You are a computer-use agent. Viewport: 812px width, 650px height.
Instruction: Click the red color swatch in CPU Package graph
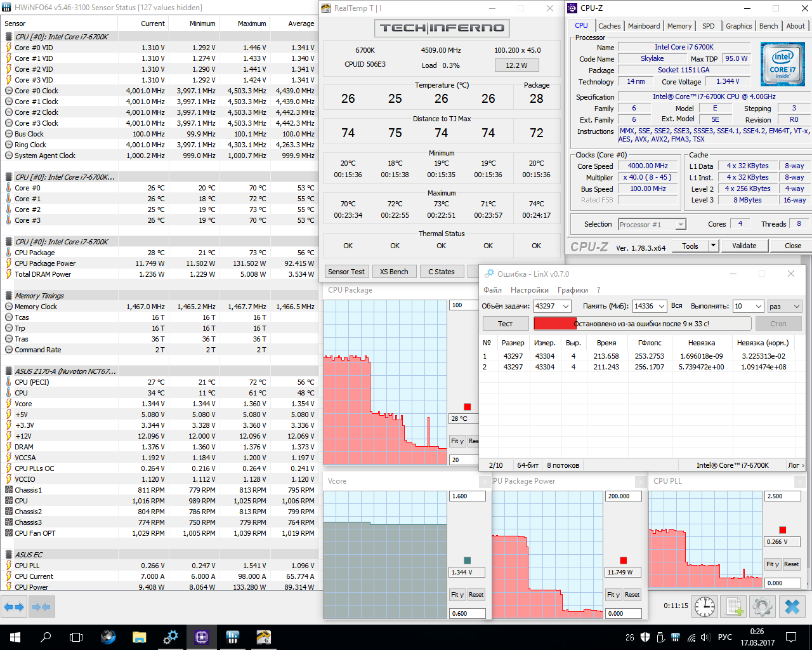pyautogui.click(x=468, y=407)
